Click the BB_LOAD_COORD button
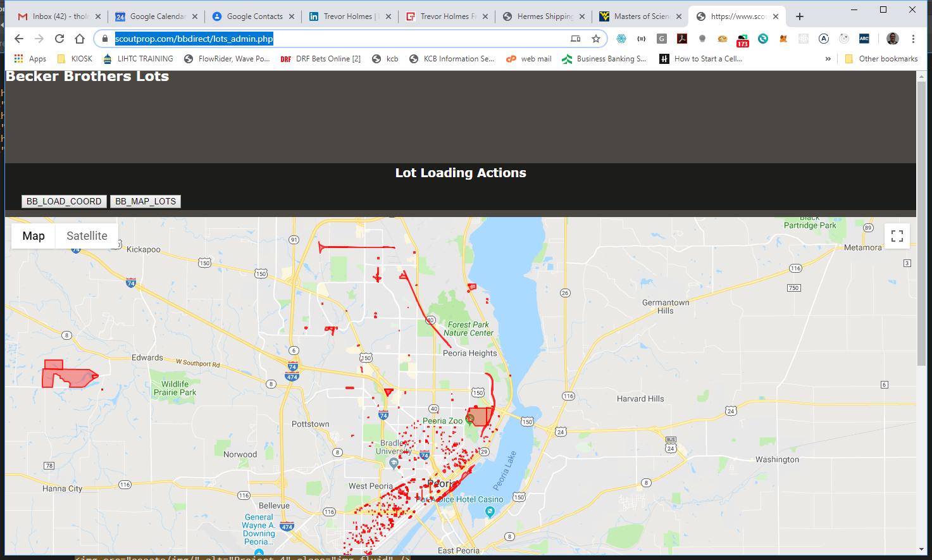The image size is (932, 560). pos(64,201)
